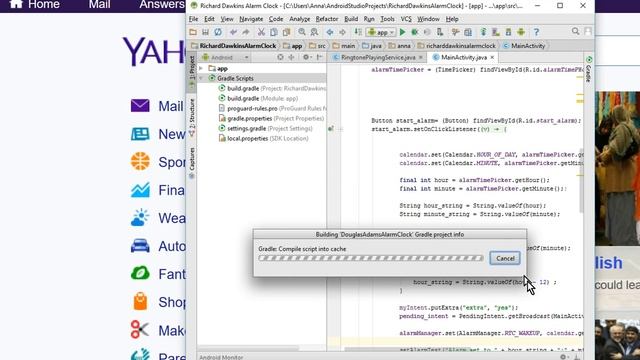Open the Refactor menu
Screen dimensions: 640x360
tap(327, 19)
